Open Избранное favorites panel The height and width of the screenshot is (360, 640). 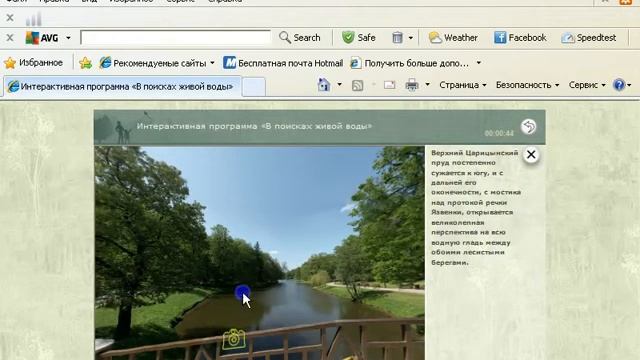pyautogui.click(x=33, y=63)
